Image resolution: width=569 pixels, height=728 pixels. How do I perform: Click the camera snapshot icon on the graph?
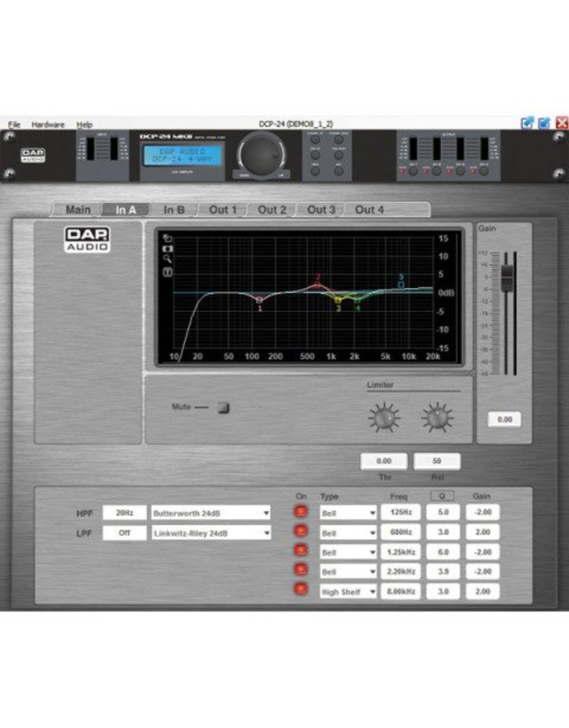click(x=167, y=249)
